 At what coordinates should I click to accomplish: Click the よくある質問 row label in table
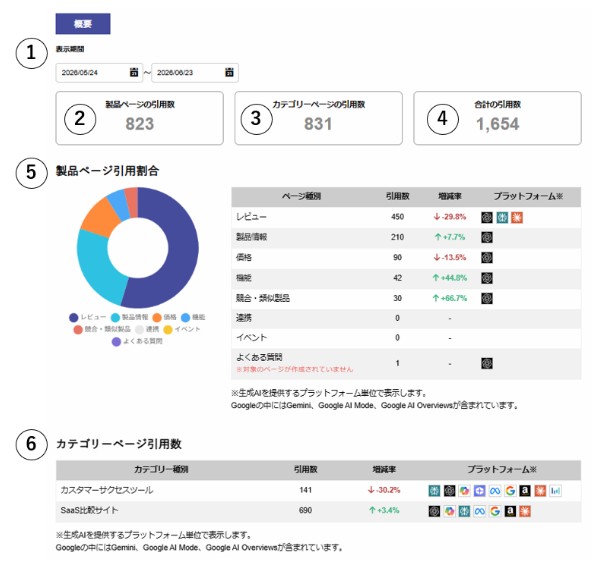(259, 357)
